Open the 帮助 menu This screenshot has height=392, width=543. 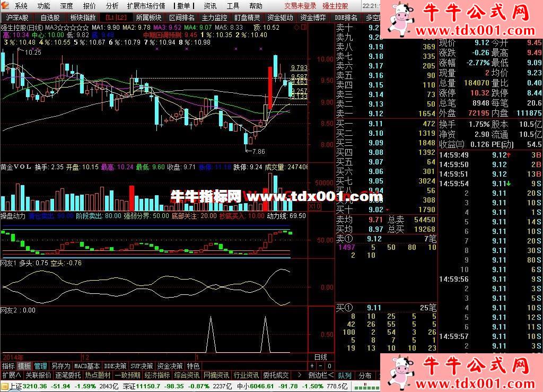(x=256, y=6)
